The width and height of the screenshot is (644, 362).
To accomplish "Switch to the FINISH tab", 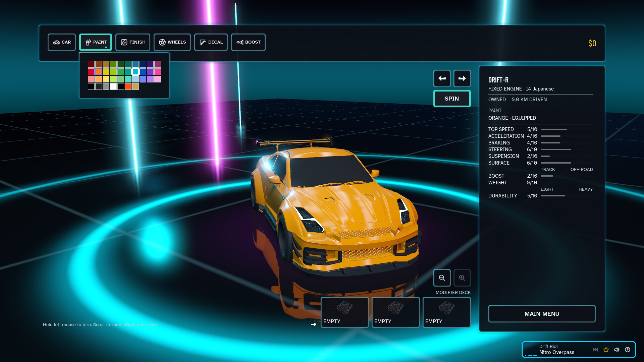I will (133, 42).
